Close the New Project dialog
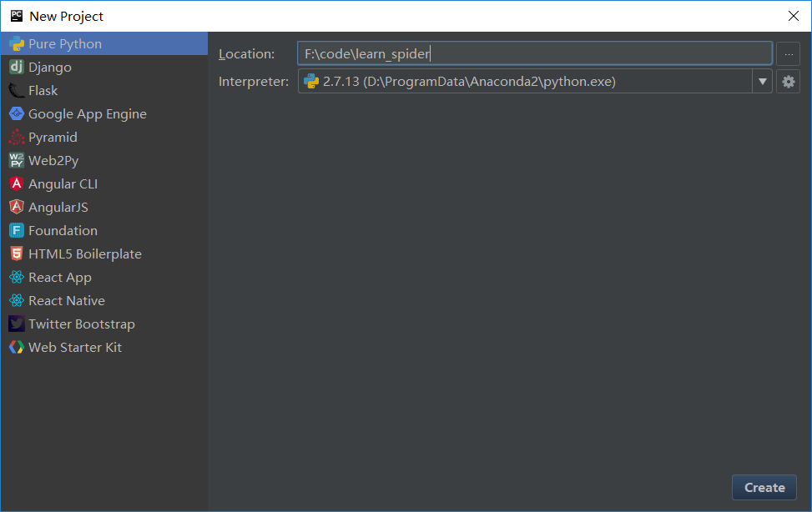 (794, 16)
